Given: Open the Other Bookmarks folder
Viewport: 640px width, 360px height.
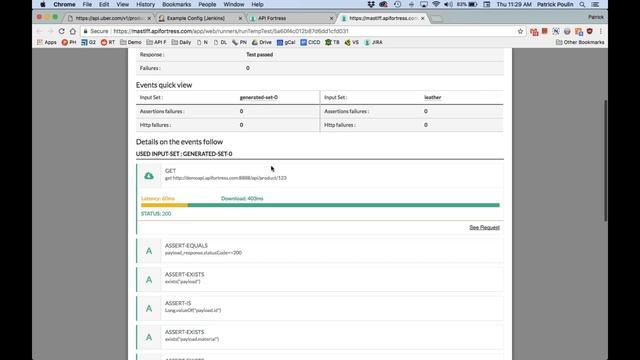Looking at the screenshot, I should tap(580, 42).
